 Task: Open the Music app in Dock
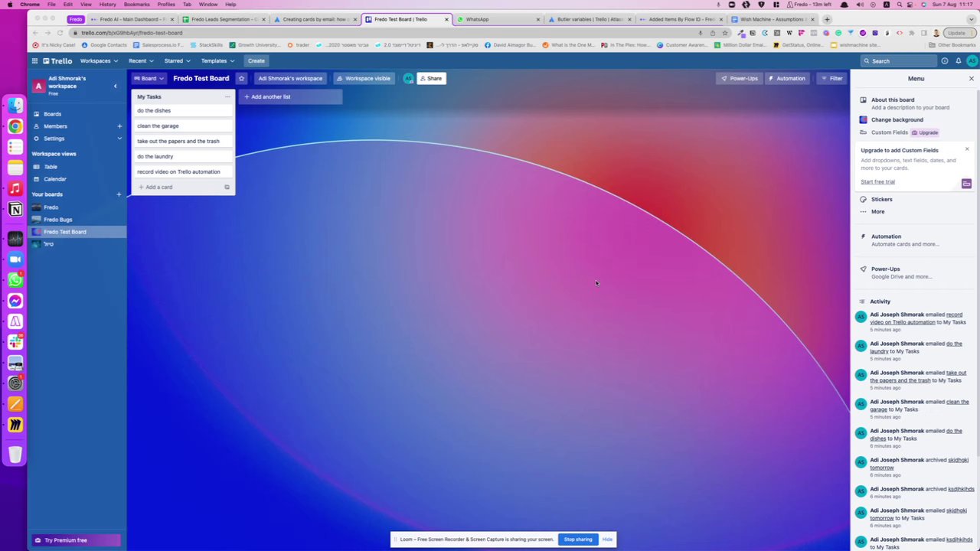click(15, 188)
